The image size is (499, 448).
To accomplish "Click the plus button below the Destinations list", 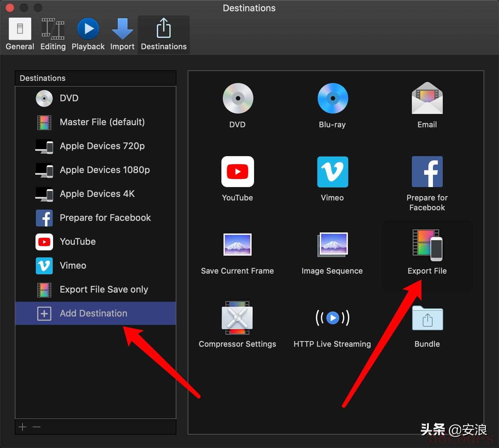I will pyautogui.click(x=22, y=427).
